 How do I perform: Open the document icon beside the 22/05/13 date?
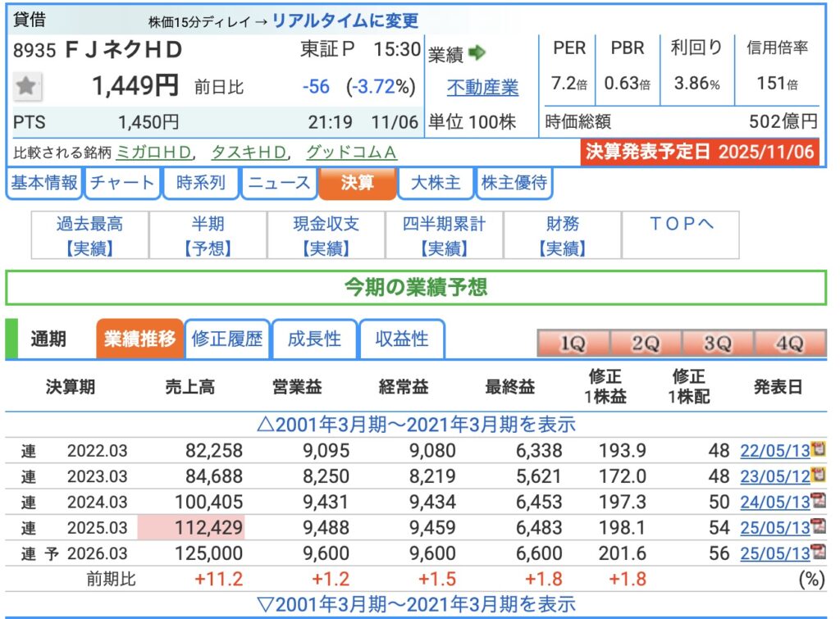(x=817, y=449)
